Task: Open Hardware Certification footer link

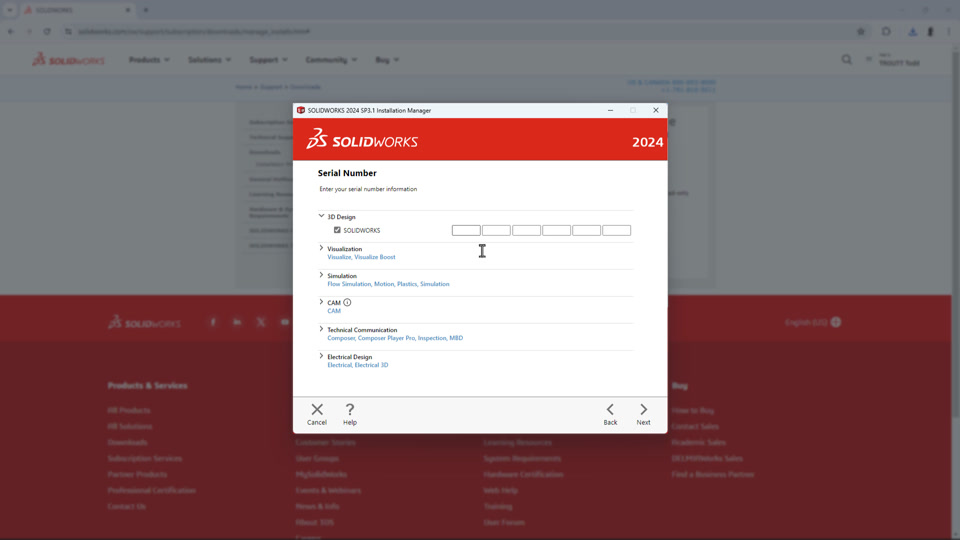Action: [x=523, y=474]
